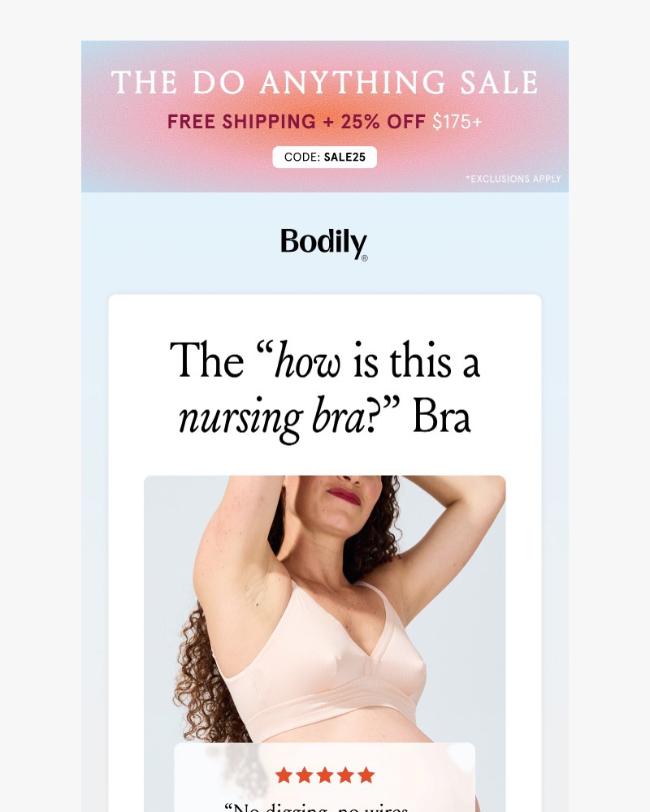Viewport: 650px width, 812px height.
Task: Click the Bodily logo
Action: pos(324,244)
